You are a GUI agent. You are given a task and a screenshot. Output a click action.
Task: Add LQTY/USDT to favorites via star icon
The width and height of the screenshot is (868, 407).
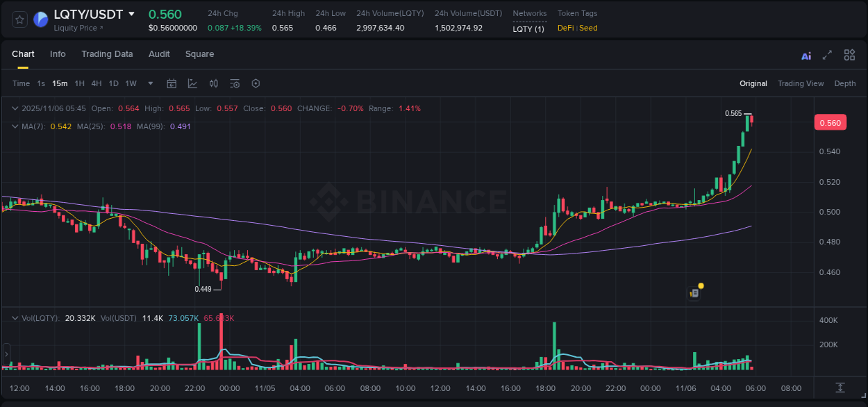click(x=19, y=19)
